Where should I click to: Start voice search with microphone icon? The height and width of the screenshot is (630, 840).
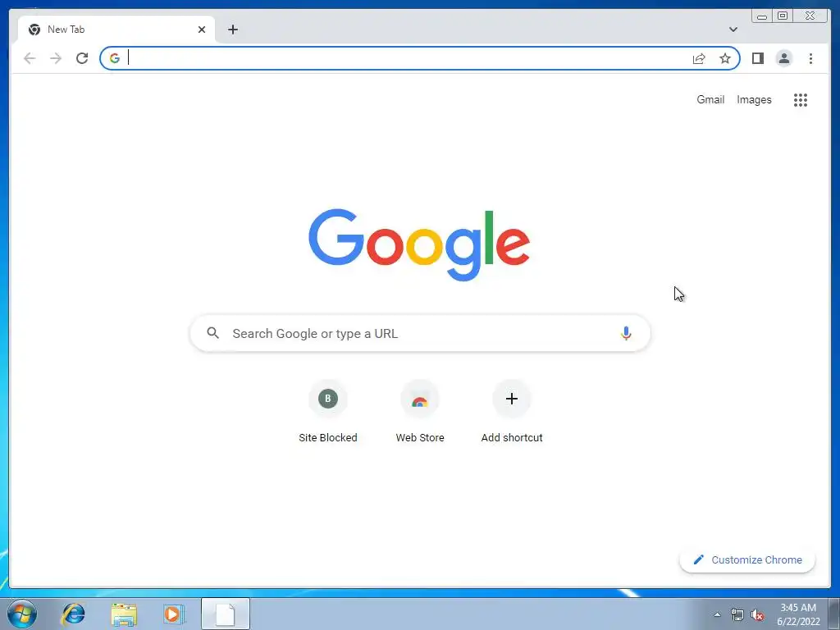[626, 333]
